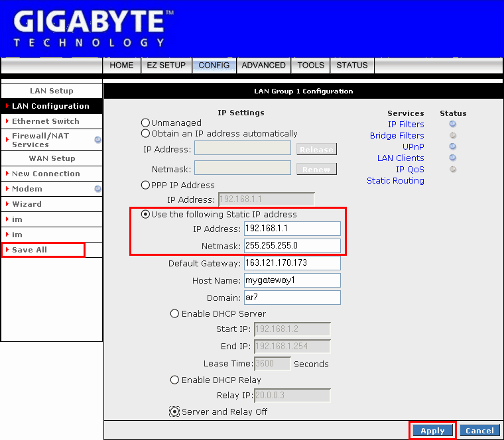Click the Lease Time field
Screen dimensions: 504x440
click(x=273, y=364)
